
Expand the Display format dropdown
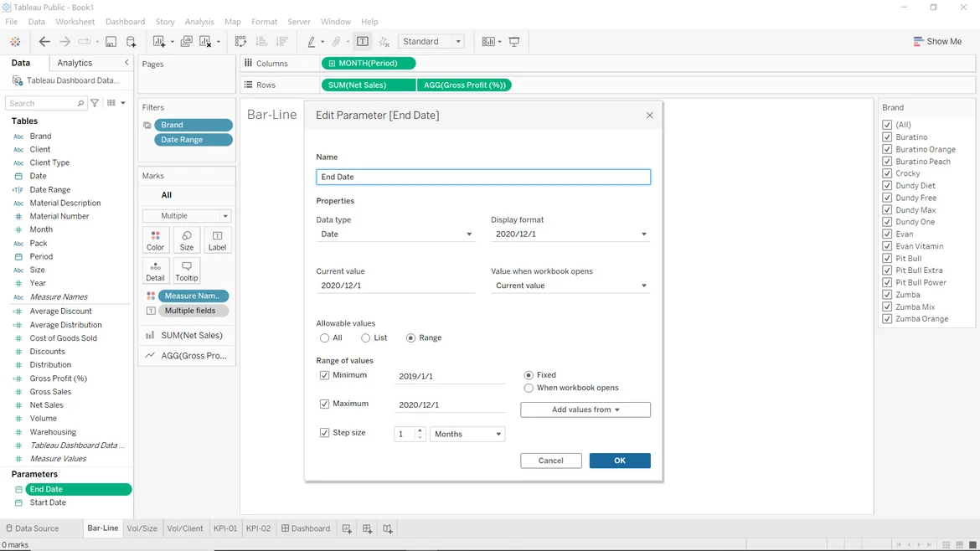pos(570,234)
